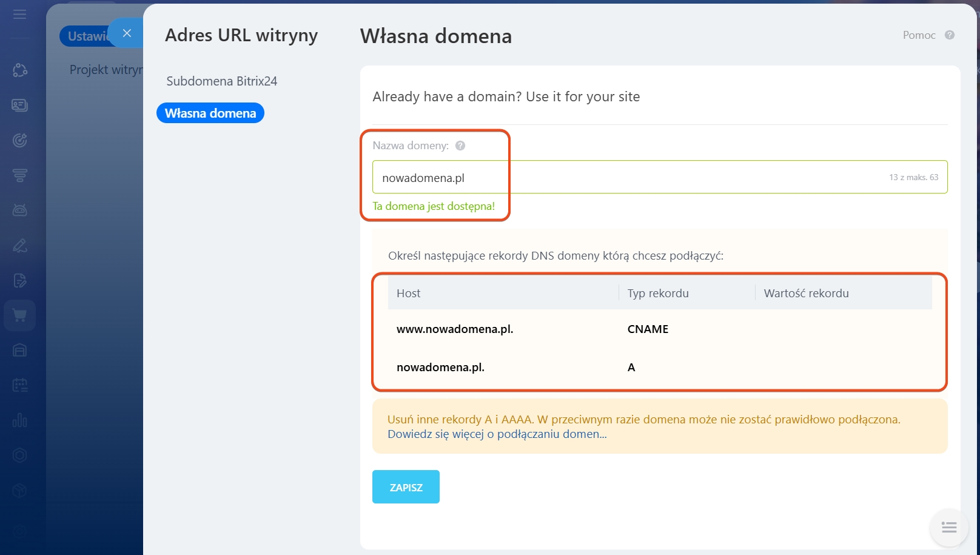Click the 13 z maks. 63 character counter
980x555 pixels.
pos(914,178)
